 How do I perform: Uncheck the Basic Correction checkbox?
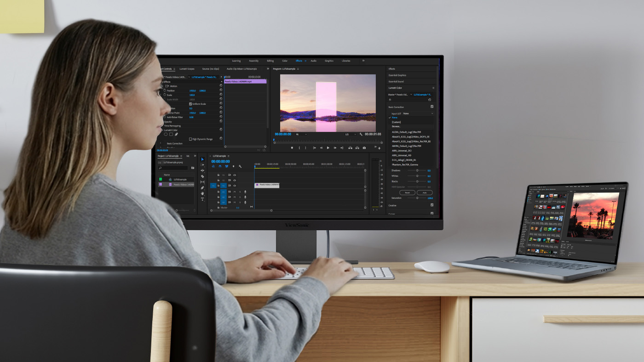coord(431,107)
